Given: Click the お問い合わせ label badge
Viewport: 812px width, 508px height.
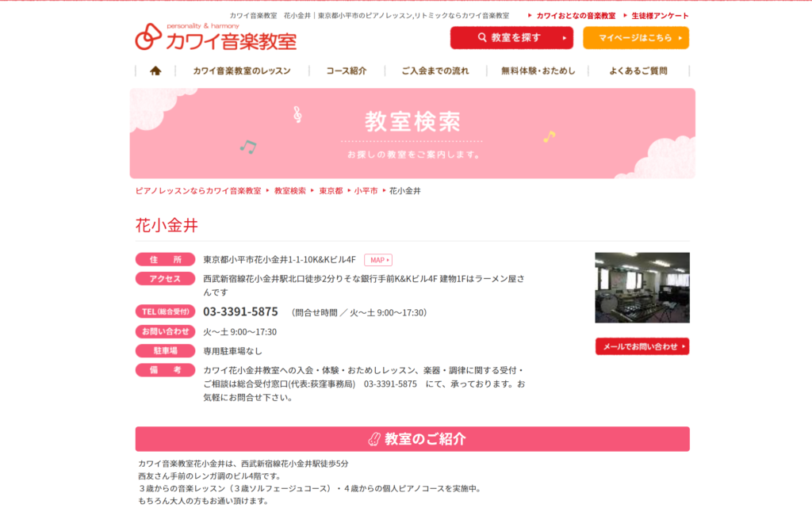Looking at the screenshot, I should pos(165,331).
